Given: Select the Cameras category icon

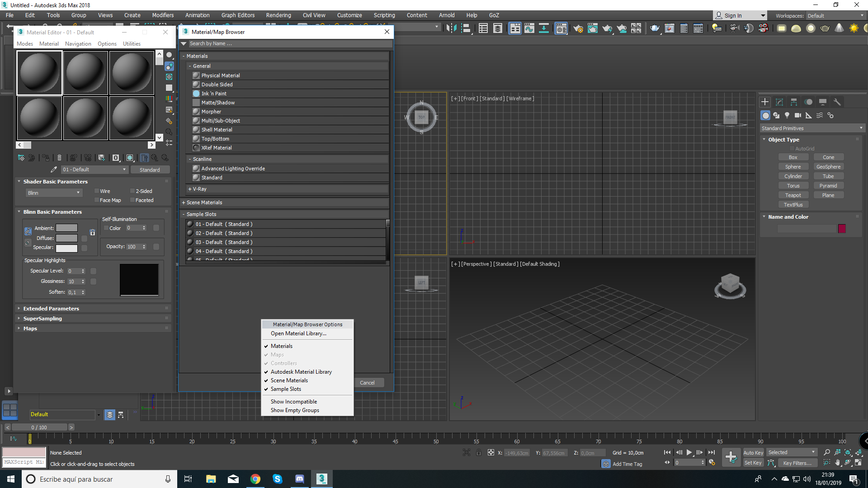Looking at the screenshot, I should [x=798, y=116].
